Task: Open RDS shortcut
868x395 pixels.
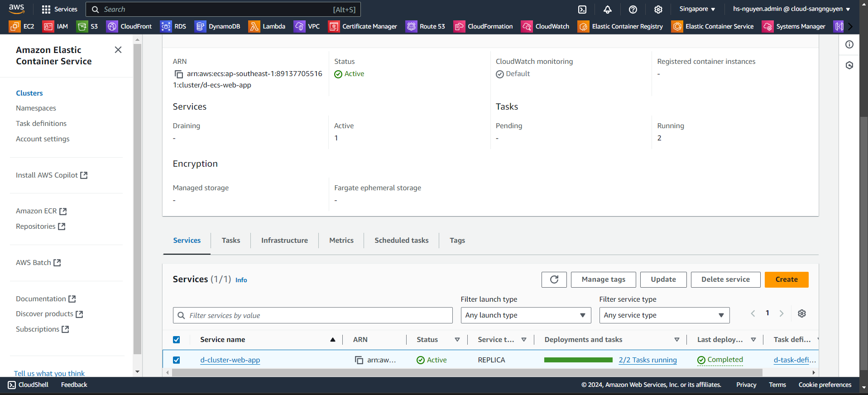Action: click(173, 26)
